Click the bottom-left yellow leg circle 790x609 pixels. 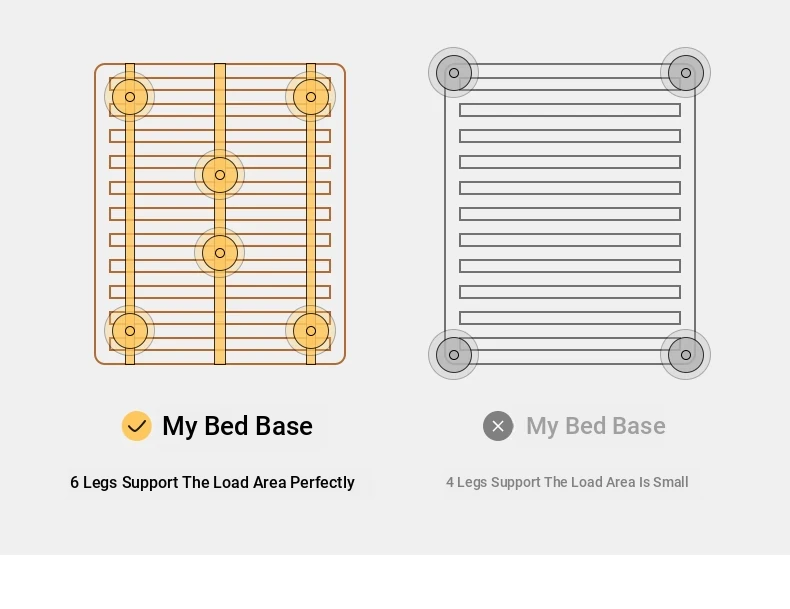click(x=129, y=331)
